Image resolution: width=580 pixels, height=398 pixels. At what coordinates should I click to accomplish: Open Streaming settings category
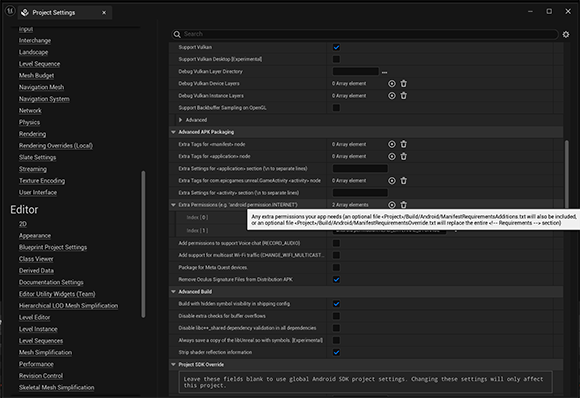tap(33, 169)
